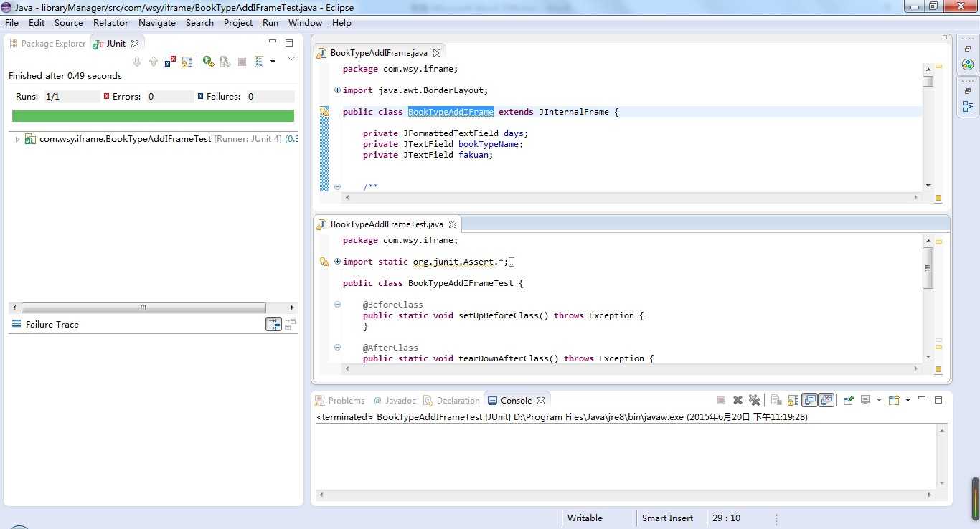Toggle show failures only in JUnit view

[170, 62]
